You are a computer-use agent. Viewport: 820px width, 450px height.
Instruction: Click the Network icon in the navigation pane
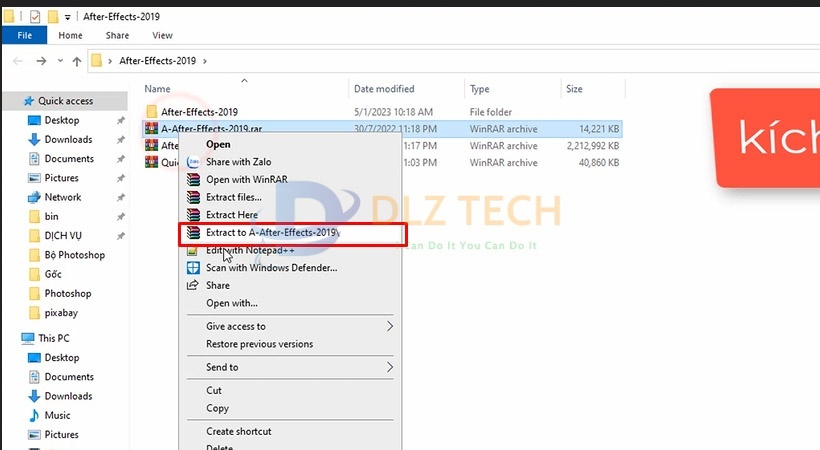34,197
